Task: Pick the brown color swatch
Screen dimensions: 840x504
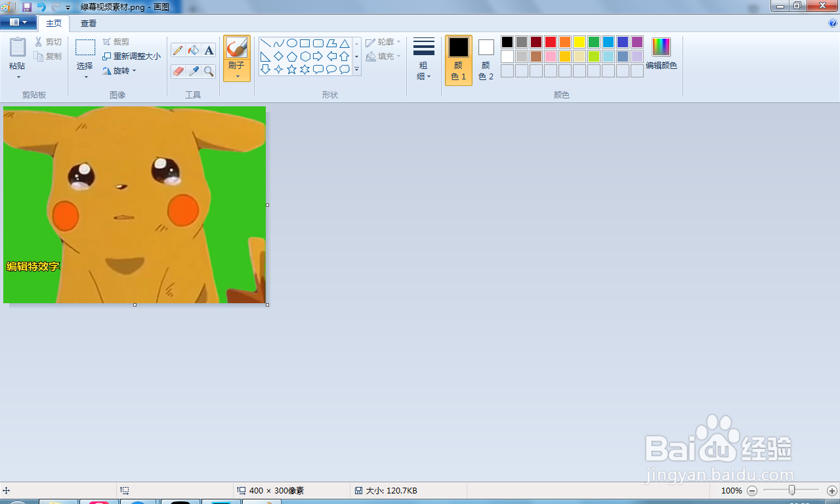Action: 536,56
